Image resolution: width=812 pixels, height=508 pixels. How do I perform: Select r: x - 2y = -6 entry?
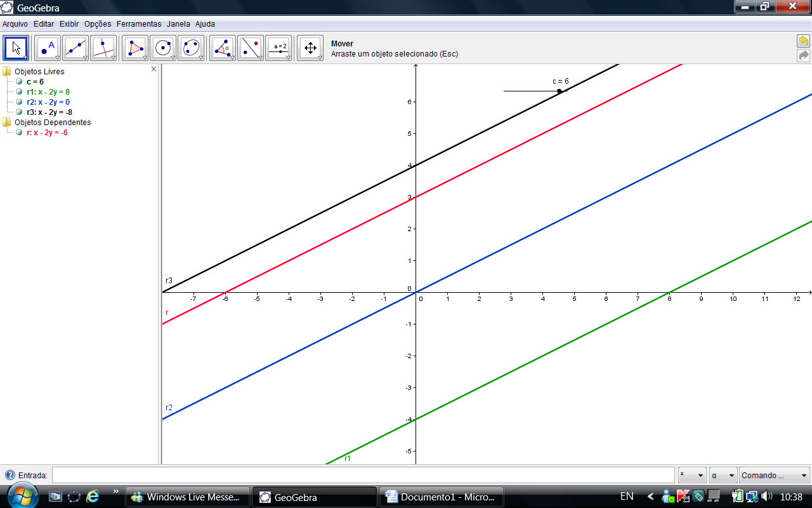click(47, 133)
